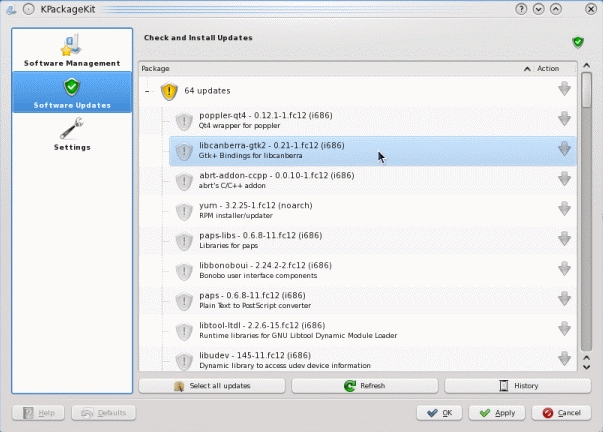The width and height of the screenshot is (603, 432).
Task: Select libtool-ltdl - 2.2.6-15.fc12 package
Action: coord(373,331)
